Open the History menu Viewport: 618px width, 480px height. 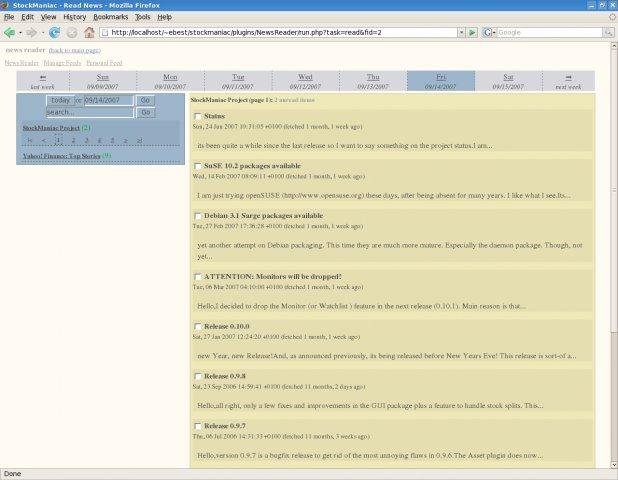pyautogui.click(x=75, y=17)
